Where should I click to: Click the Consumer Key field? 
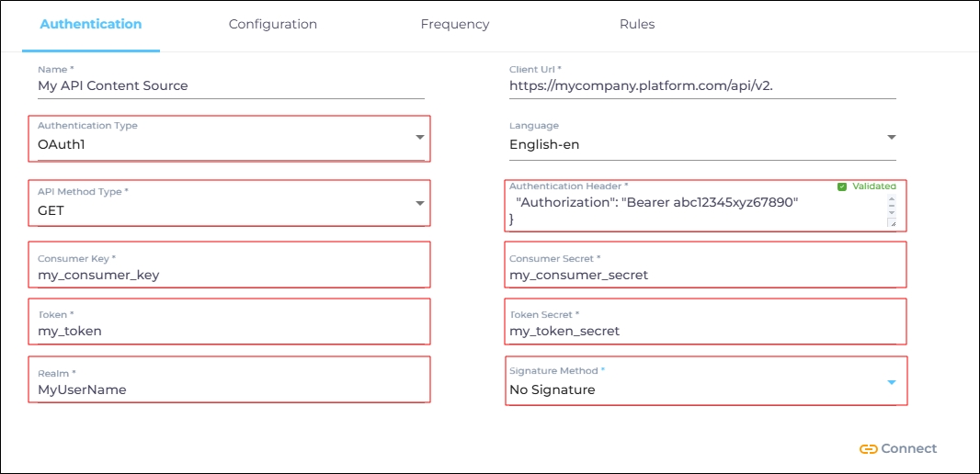point(230,275)
